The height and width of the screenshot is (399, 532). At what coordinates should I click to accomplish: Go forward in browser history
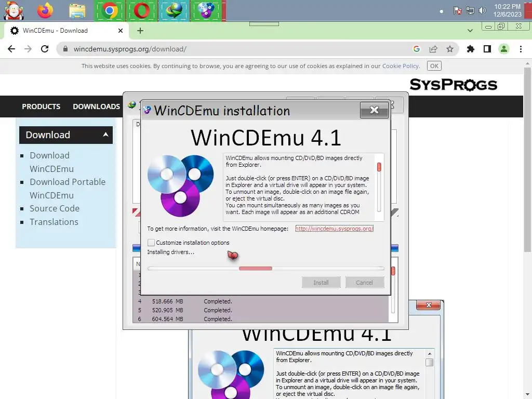(28, 49)
